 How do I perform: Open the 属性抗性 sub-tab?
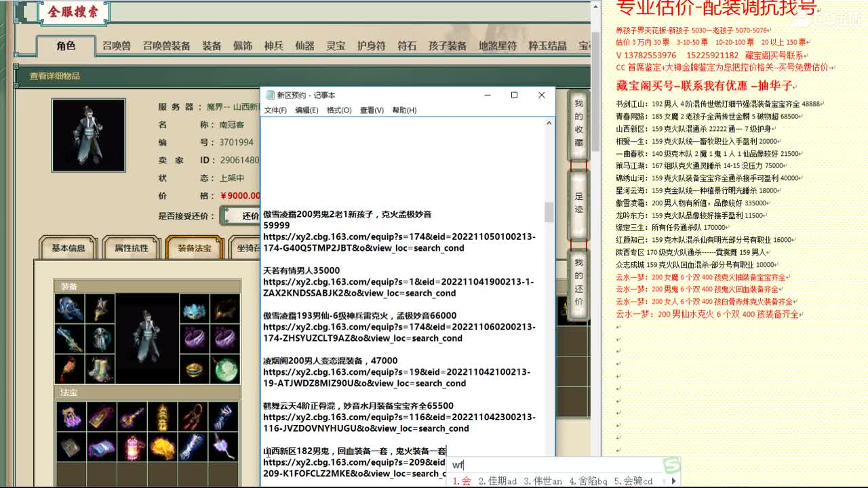[131, 247]
